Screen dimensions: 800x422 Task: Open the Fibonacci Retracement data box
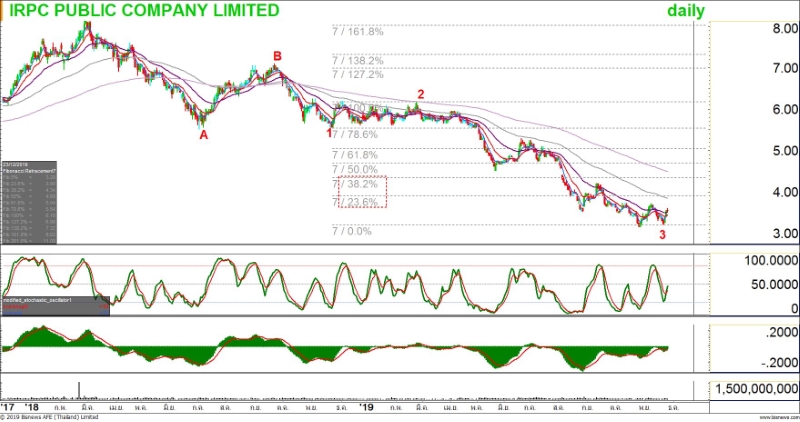pos(29,204)
